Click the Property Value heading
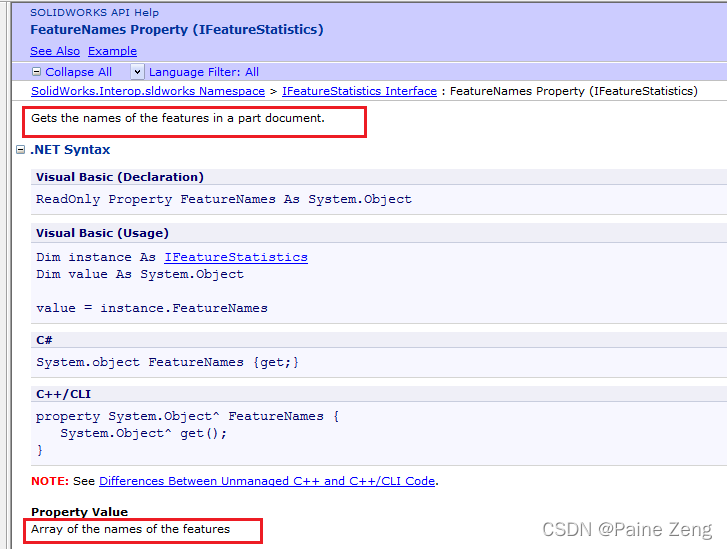The width and height of the screenshot is (727, 549). 79,512
